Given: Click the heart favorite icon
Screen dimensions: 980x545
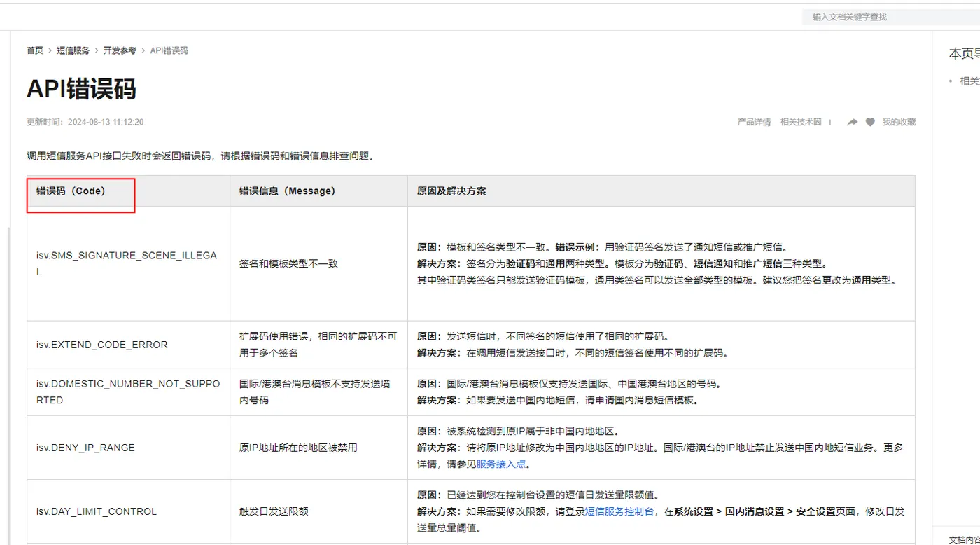Looking at the screenshot, I should 870,122.
